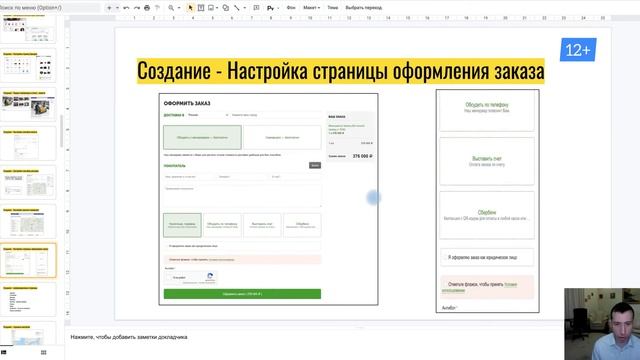Switch to filmstrip view icon
Screen dimensions: 640x360
coord(4,352)
